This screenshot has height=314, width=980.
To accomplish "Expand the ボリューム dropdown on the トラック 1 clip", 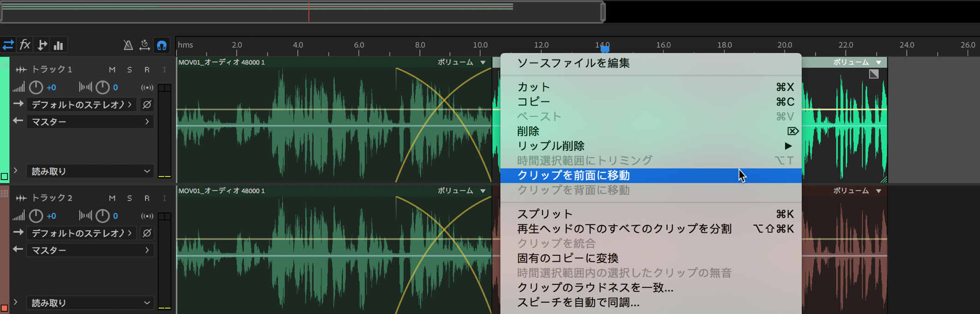I will coord(483,62).
